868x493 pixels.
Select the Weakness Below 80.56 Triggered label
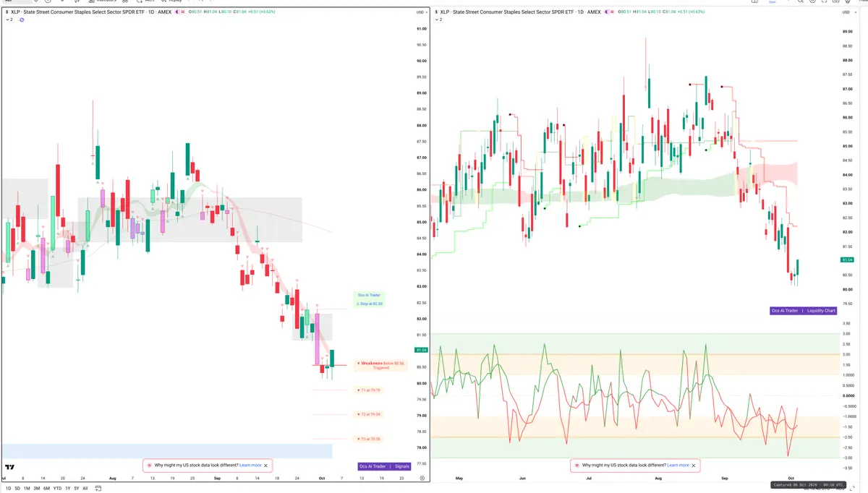click(x=380, y=366)
